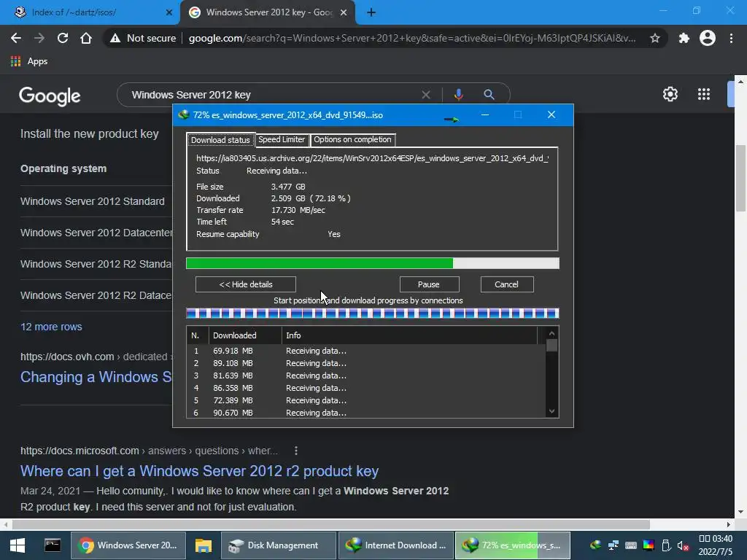Bookmark this page with the star icon

coord(655,38)
